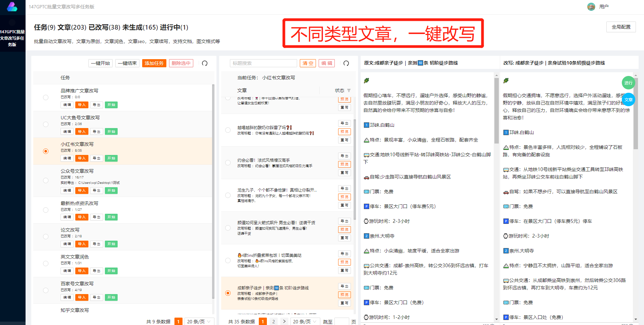Click page 2 in the article list pagination
Image resolution: width=644 pixels, height=325 pixels.
274,321
